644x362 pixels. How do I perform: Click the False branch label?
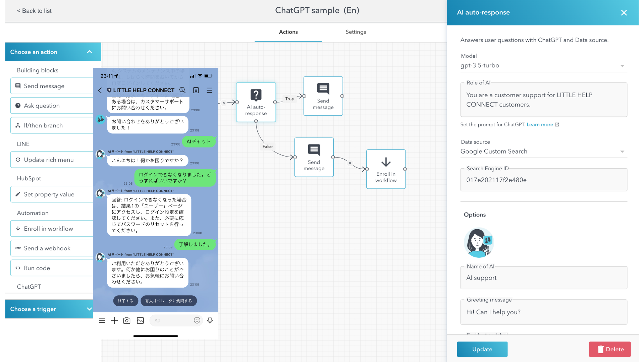coord(267,146)
